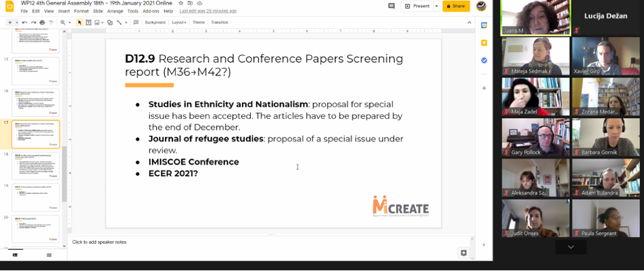Select slide 18 thumbnail in the filmstrip
This screenshot has height=271, width=644.
pyautogui.click(x=35, y=166)
